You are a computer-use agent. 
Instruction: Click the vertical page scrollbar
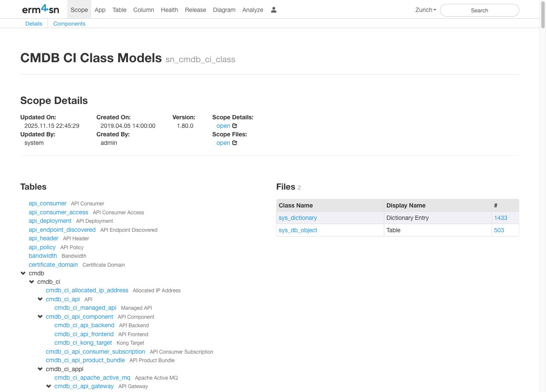click(543, 170)
